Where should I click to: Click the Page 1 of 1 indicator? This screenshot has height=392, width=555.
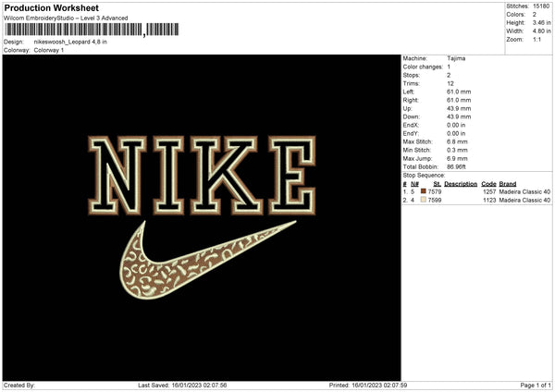tap(536, 385)
